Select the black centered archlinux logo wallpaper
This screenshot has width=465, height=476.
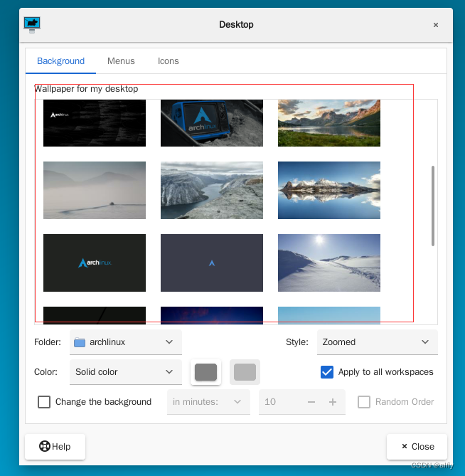coord(95,263)
